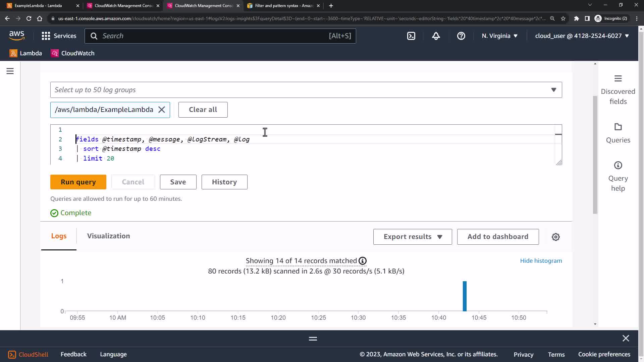This screenshot has width=644, height=362.
Task: Expand the log groups selection dropdown
Action: (553, 90)
